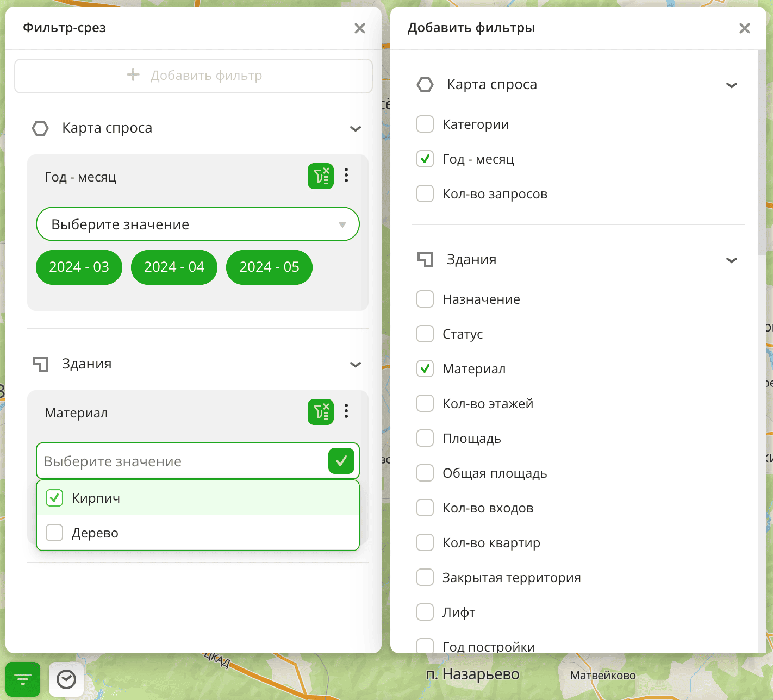Screen dimensions: 773x700
Task: Check the Дерево option
Action: click(x=54, y=533)
